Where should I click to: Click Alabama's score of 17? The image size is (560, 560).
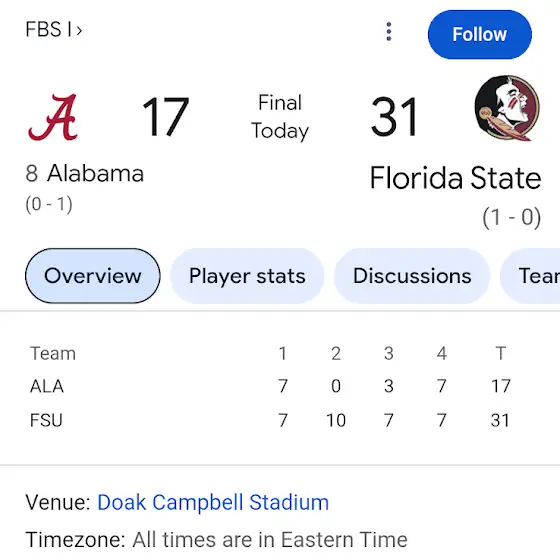165,117
